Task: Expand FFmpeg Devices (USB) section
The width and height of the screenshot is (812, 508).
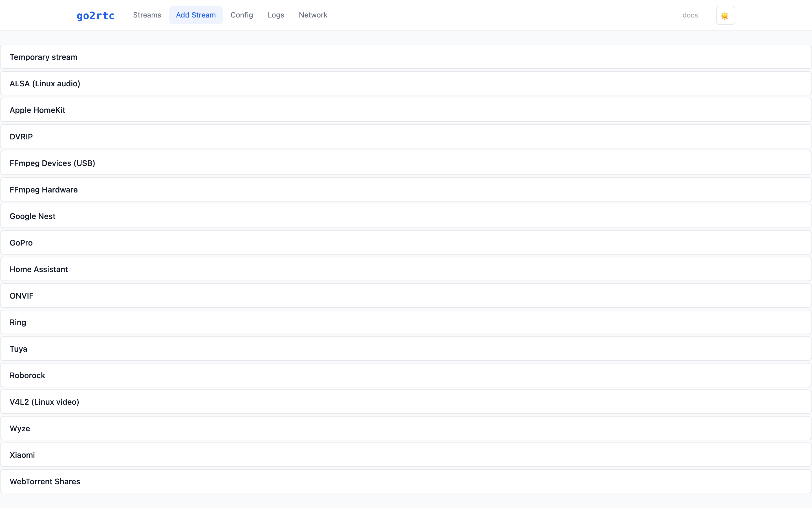Action: [406, 163]
